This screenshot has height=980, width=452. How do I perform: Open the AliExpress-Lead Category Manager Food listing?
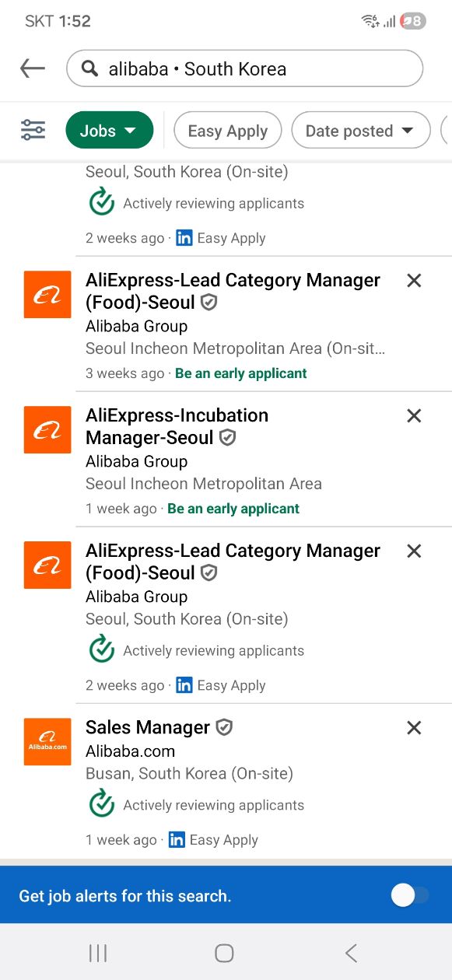[232, 291]
